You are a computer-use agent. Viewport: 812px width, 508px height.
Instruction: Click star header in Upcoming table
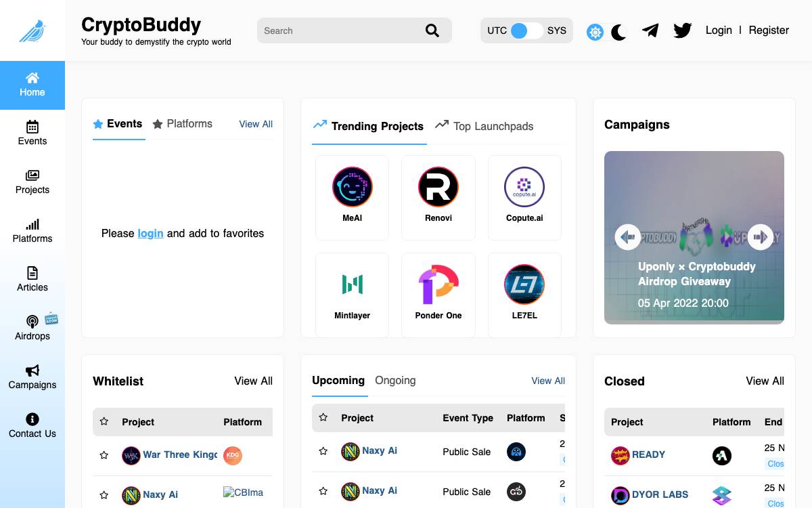323,418
